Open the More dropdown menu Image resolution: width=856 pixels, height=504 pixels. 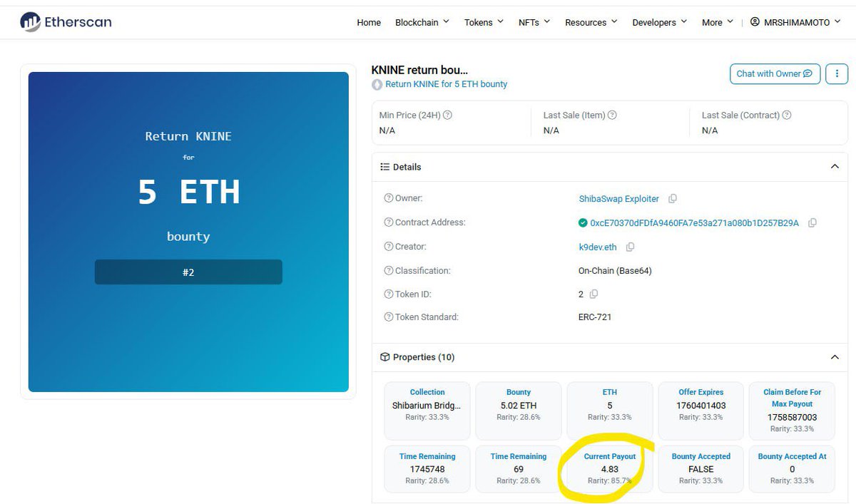pos(718,22)
